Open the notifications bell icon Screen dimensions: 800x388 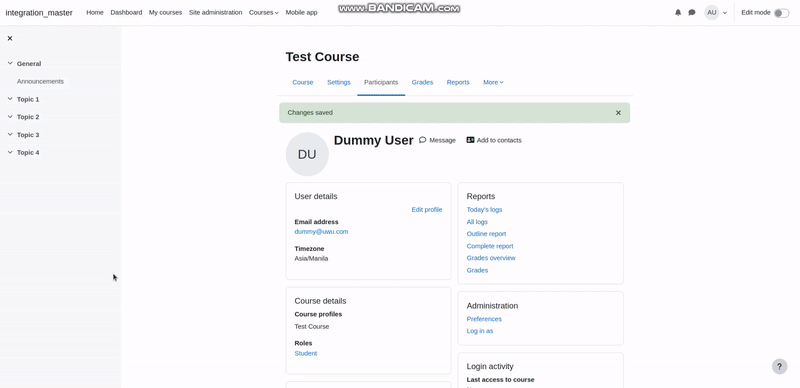[678, 13]
